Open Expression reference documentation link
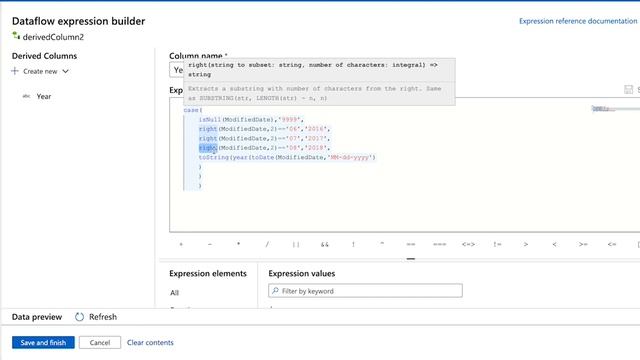Viewport: 640px width, 360px height. tap(578, 21)
